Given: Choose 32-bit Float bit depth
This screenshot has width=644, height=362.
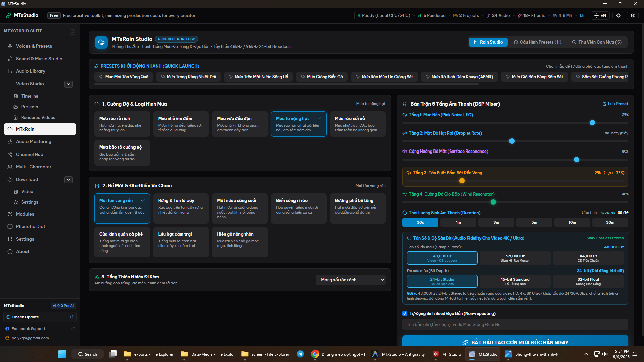Looking at the screenshot, I should (588, 281).
